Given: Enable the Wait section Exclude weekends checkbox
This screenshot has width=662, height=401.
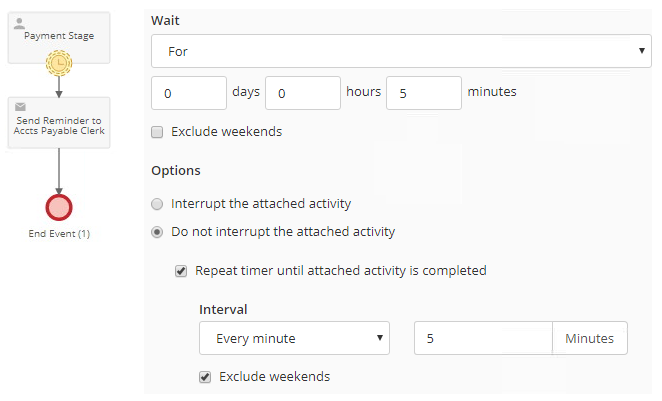Looking at the screenshot, I should 156,132.
